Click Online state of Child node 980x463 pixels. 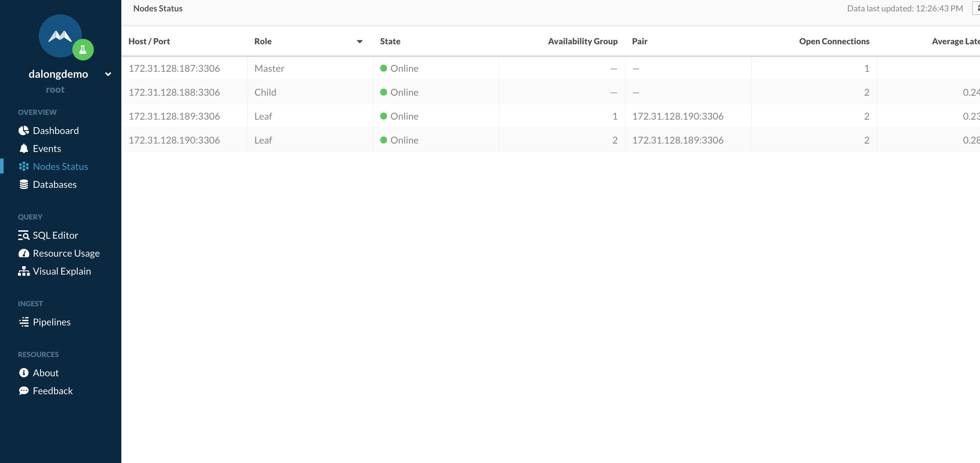click(399, 92)
